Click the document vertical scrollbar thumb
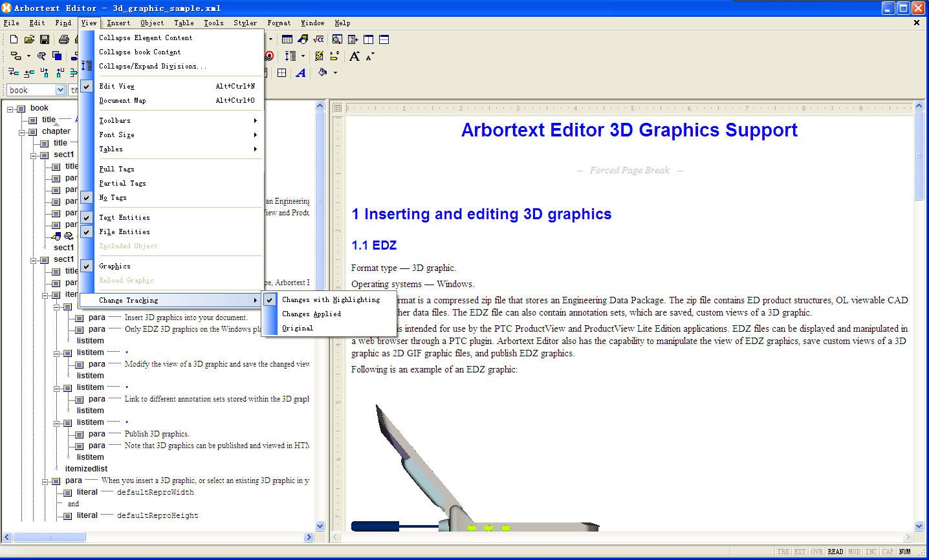This screenshot has width=929, height=560. [919, 156]
